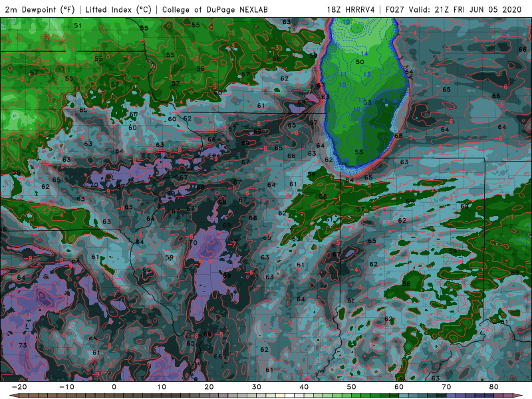Click the 'Valid: 21Z FRI JUN 05 2020' text
Screen dimensions: 532x399
pyautogui.click(x=465, y=10)
